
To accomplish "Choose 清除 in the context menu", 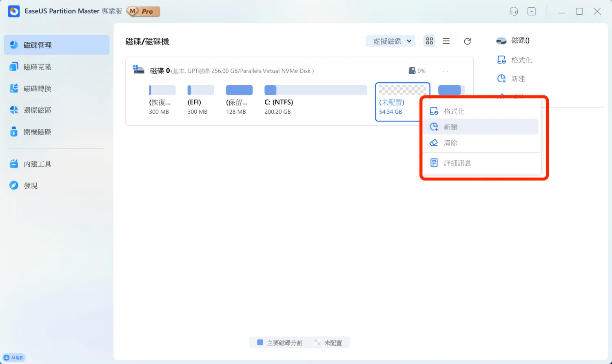I will (x=481, y=143).
